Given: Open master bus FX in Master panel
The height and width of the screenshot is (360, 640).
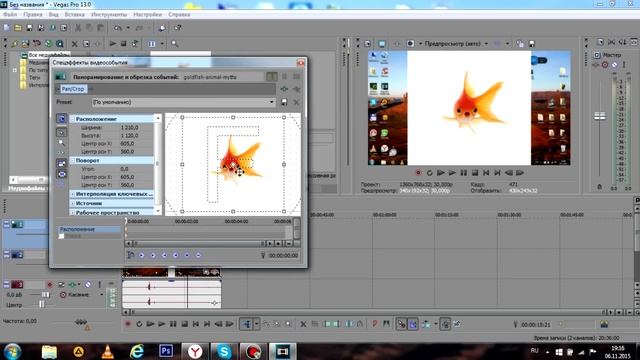Looking at the screenshot, I should pos(596,64).
